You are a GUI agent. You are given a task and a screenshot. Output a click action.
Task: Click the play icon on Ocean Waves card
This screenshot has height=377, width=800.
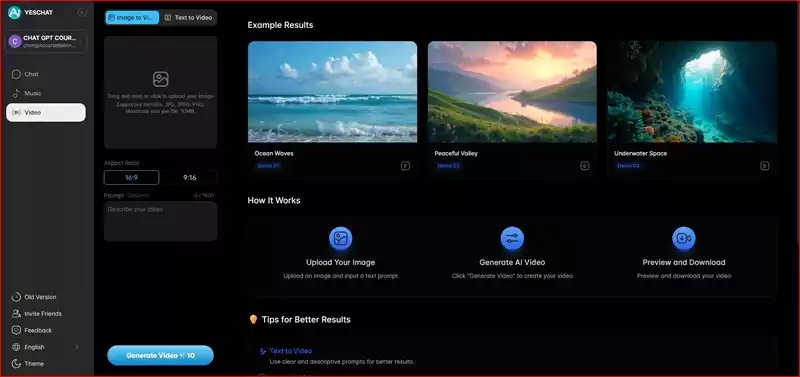pyautogui.click(x=405, y=166)
